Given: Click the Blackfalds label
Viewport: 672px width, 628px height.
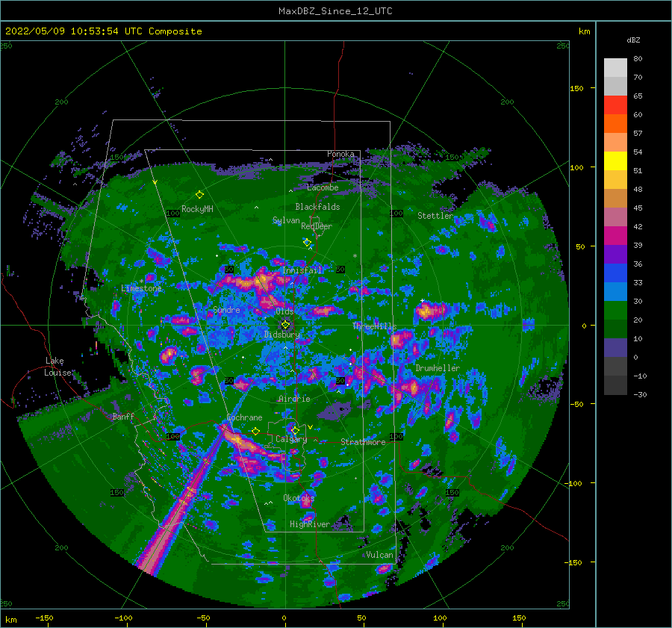Looking at the screenshot, I should coord(317,207).
